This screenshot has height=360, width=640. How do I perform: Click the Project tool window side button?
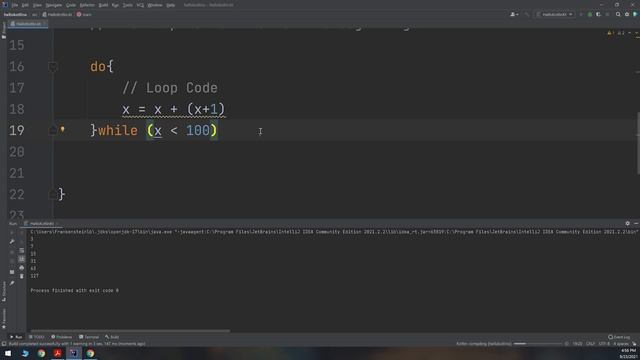pos(4,31)
